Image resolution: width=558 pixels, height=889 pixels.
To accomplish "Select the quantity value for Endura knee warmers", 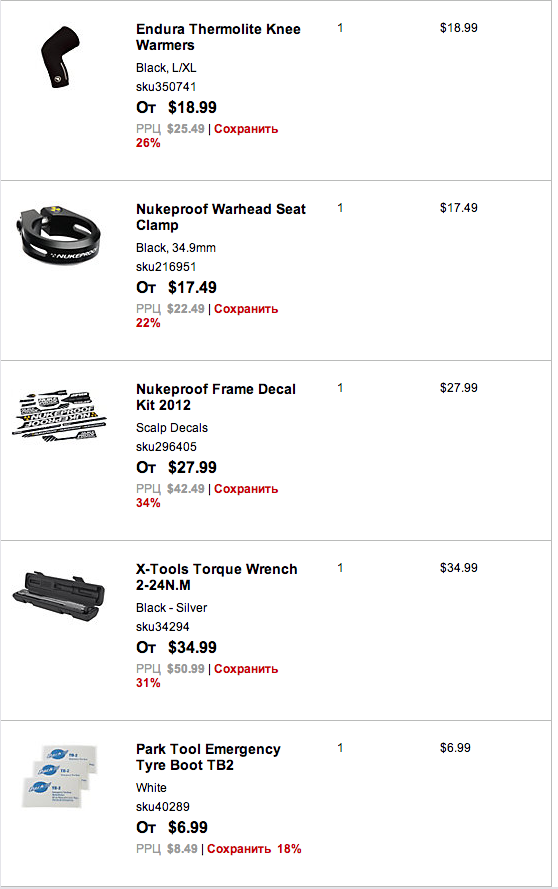I will click(340, 28).
